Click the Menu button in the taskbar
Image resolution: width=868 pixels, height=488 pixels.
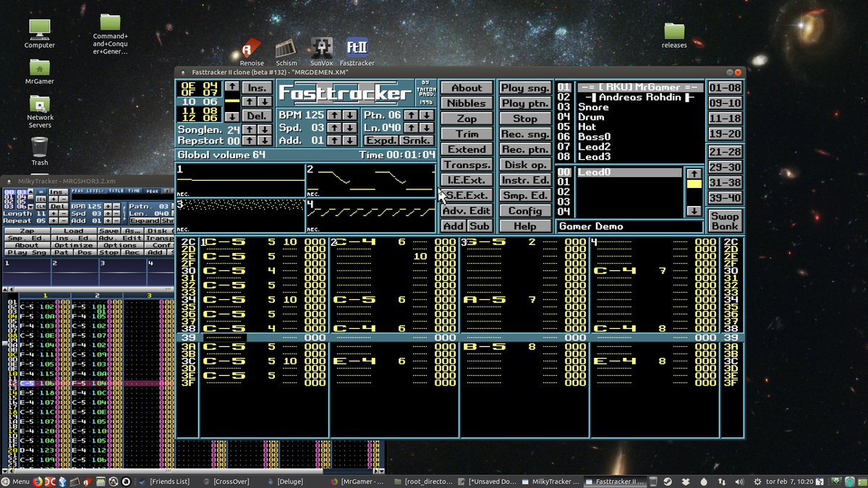pyautogui.click(x=16, y=481)
